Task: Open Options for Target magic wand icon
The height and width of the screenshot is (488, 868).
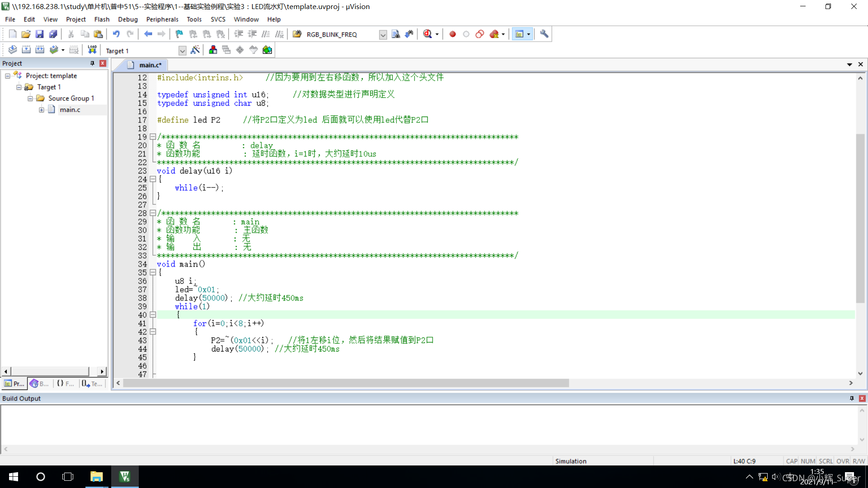Action: [x=195, y=50]
